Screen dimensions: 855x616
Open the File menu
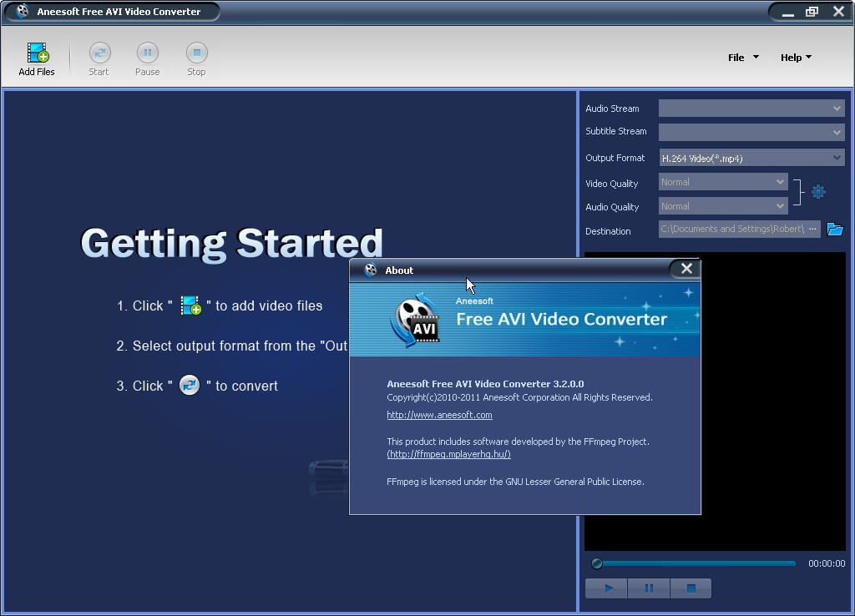pyautogui.click(x=743, y=58)
